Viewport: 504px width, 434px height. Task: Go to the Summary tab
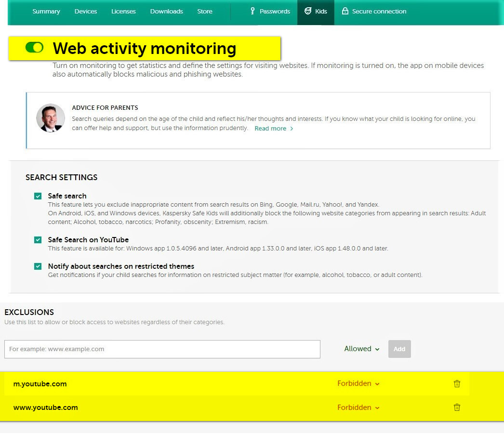pyautogui.click(x=46, y=11)
